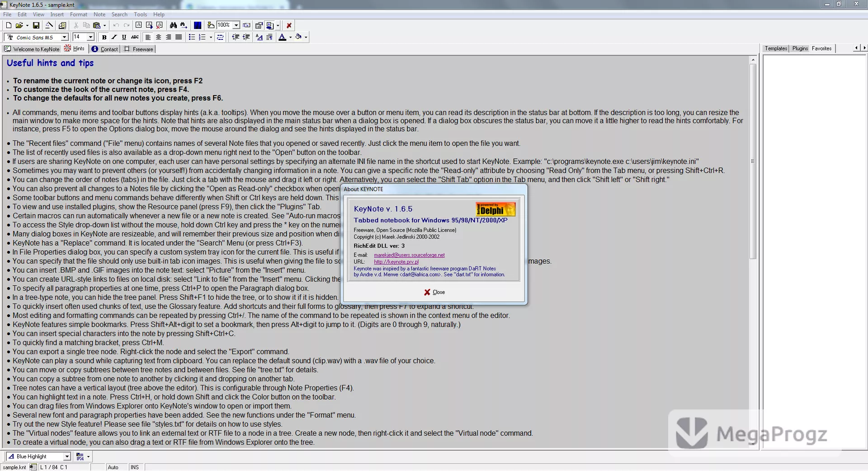Click the Find Next binoculars with arrow icon

point(184,25)
